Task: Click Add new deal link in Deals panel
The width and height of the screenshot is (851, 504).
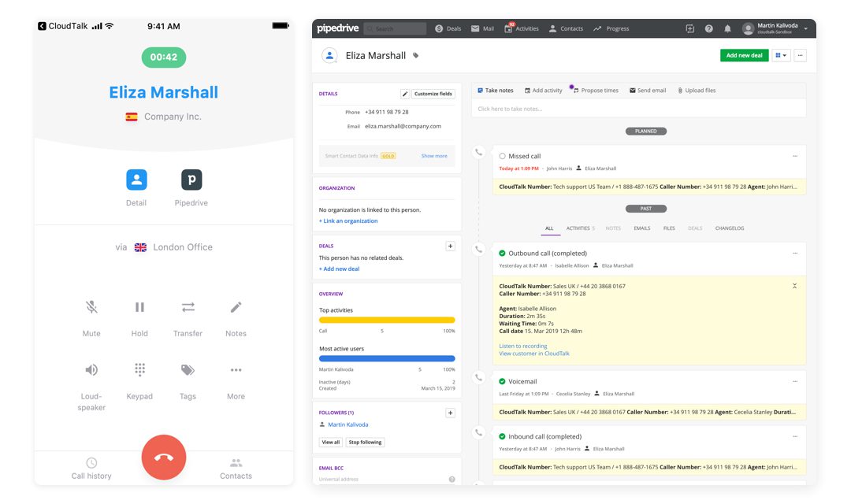Action: [x=339, y=269]
